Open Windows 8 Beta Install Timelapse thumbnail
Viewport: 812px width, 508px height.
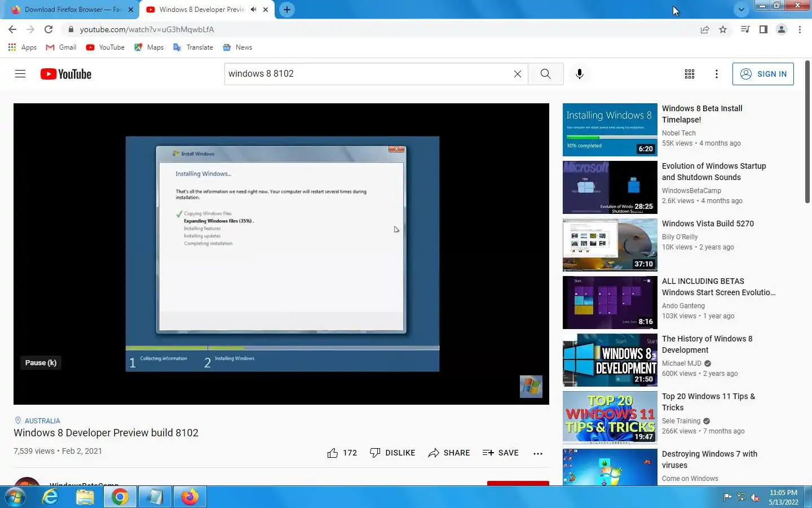point(610,130)
